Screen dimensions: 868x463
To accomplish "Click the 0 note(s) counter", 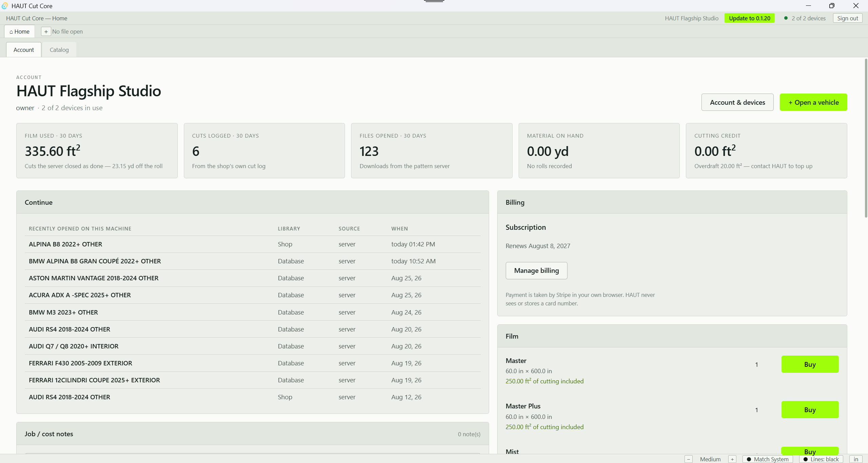I will tap(469, 434).
